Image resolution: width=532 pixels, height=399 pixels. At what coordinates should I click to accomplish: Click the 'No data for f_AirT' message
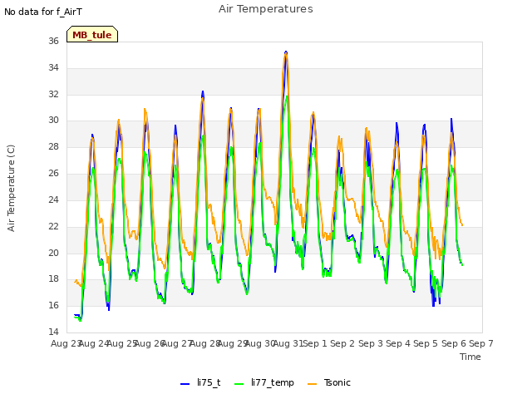(x=43, y=12)
